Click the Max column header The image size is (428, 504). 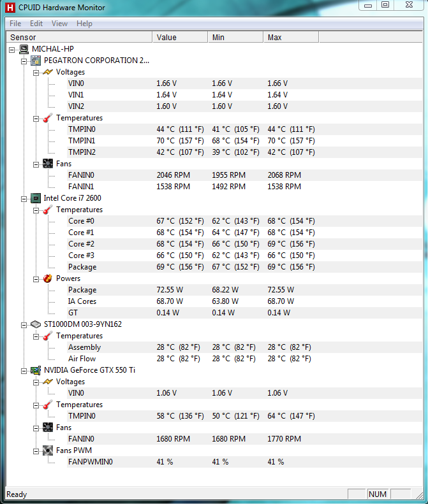tap(291, 38)
